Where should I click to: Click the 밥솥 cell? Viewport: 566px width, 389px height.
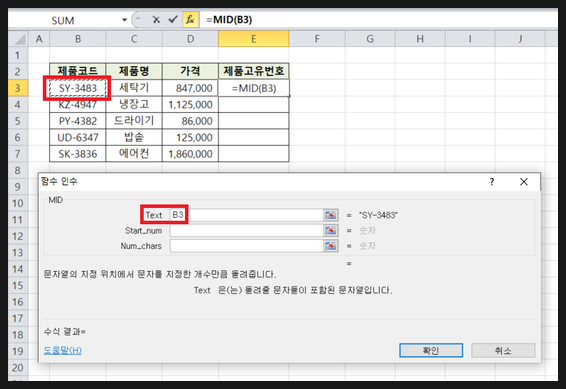point(134,137)
